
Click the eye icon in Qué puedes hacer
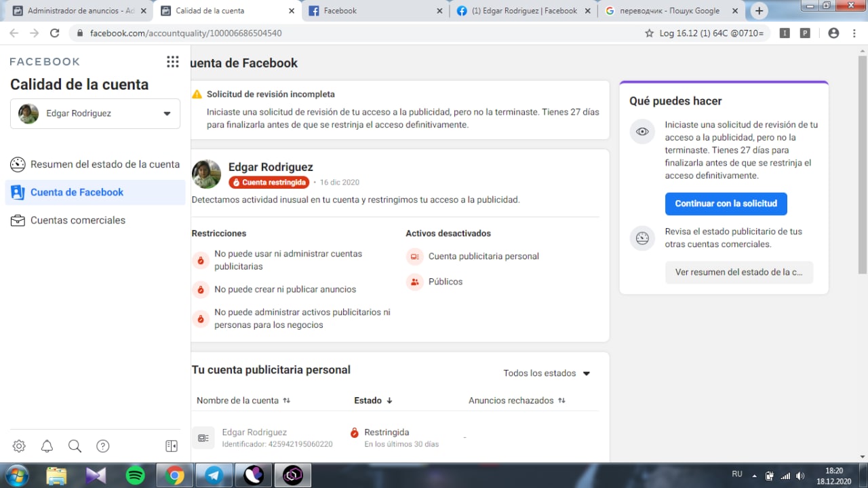click(642, 131)
